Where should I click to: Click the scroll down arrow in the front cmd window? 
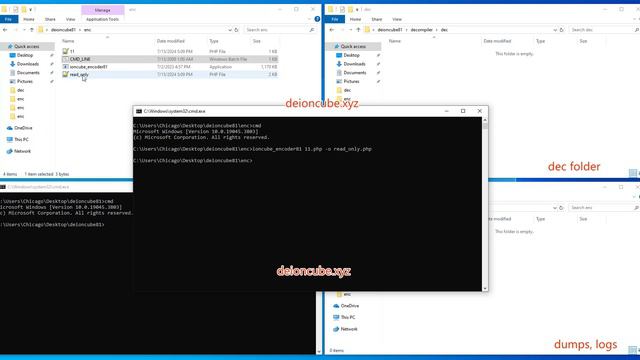pos(485,288)
